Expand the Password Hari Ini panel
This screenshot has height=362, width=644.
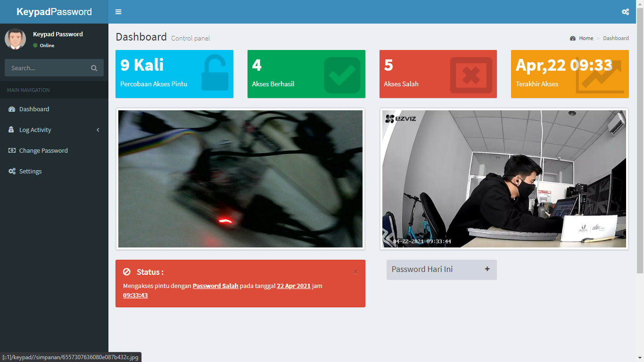[x=487, y=269]
